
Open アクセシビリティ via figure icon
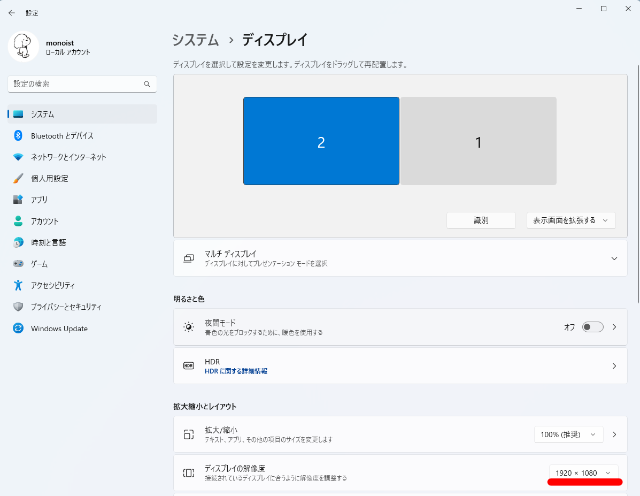pyautogui.click(x=18, y=285)
